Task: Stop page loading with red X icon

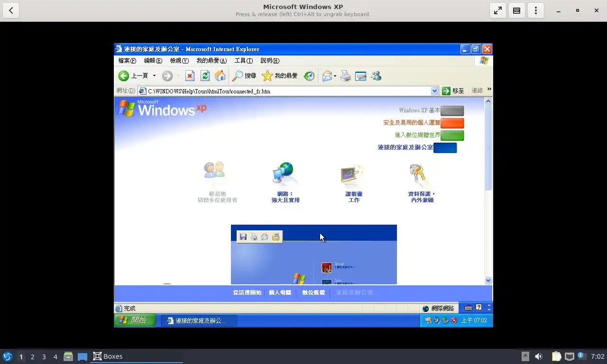Action: point(190,76)
